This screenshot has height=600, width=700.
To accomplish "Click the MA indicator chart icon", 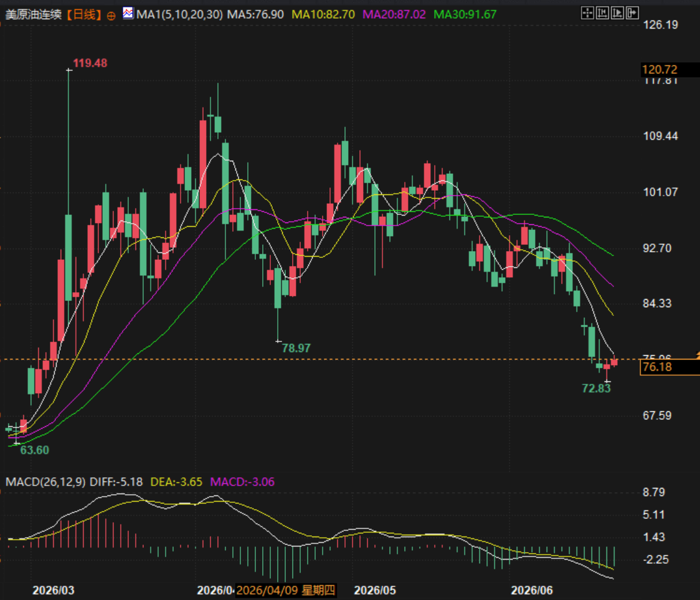I will pos(128,13).
